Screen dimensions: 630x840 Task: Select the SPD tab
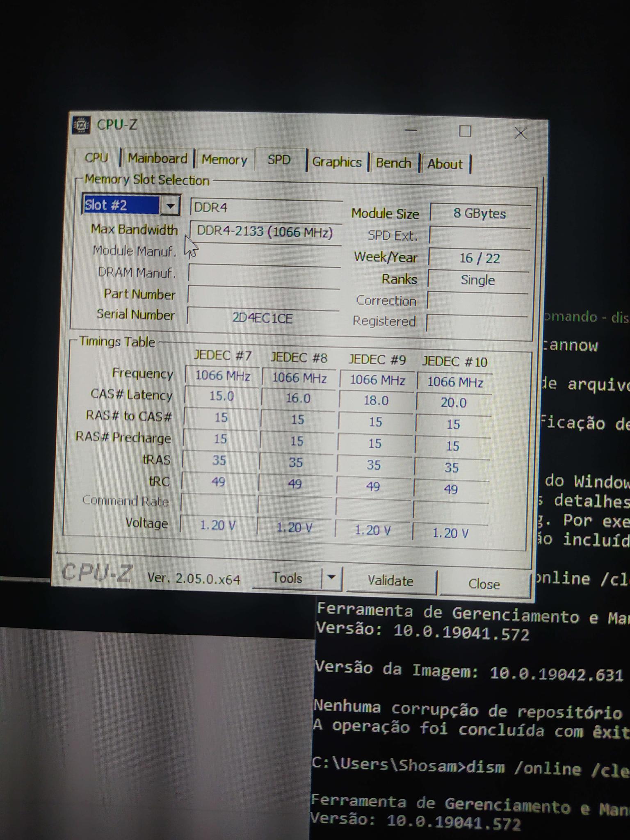(x=279, y=160)
